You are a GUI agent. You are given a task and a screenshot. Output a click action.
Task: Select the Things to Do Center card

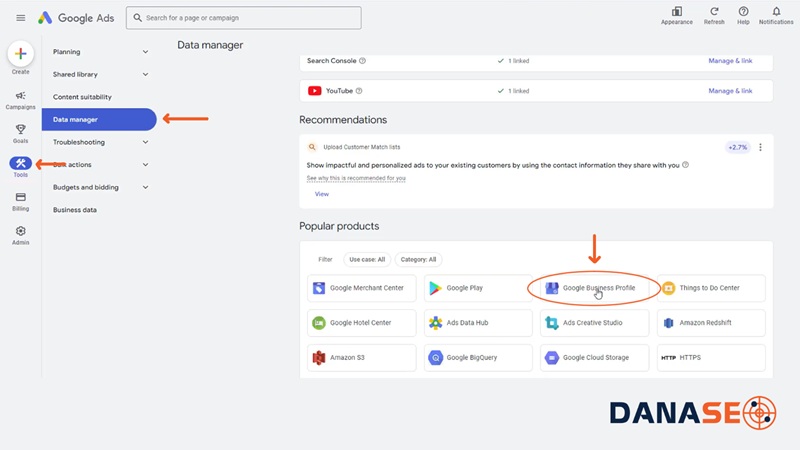[x=711, y=288]
